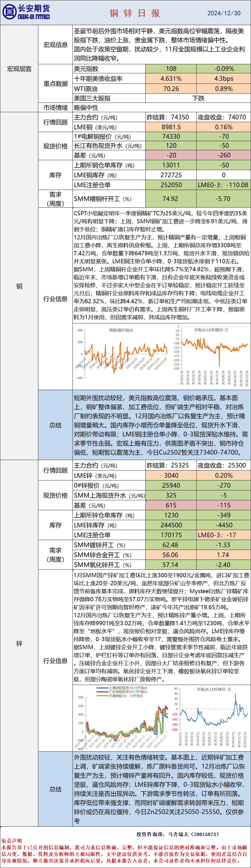Click the LME锌 change 0.20%
The height and width of the screenshot is (868, 251).
click(x=224, y=475)
